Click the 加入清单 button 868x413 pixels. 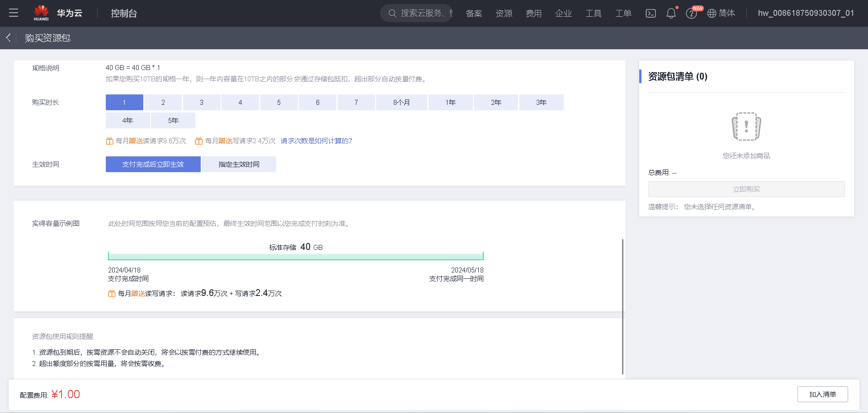823,394
